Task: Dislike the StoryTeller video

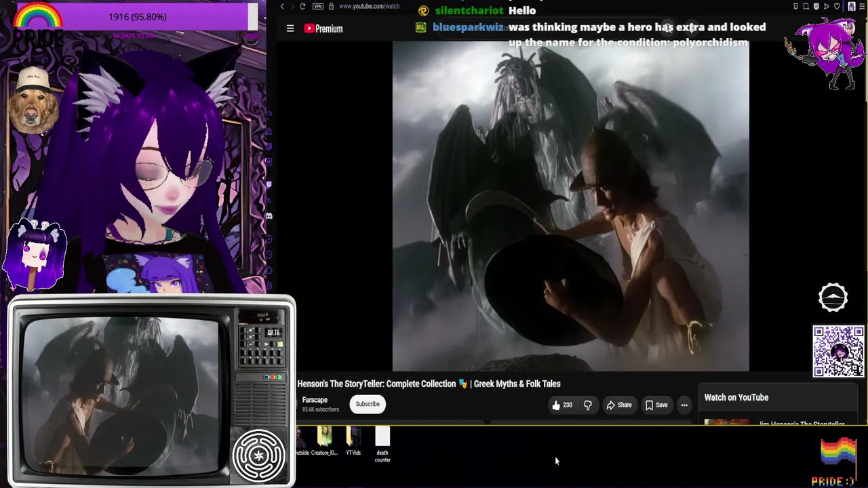Action: [x=588, y=405]
